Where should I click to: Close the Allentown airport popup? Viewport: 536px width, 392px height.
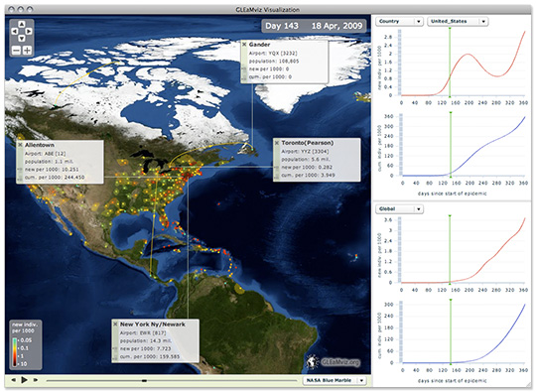20,145
